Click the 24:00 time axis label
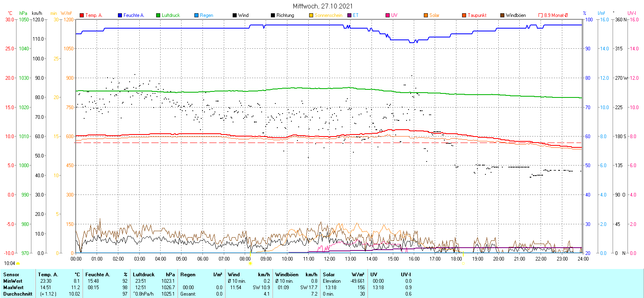This screenshot has width=644, height=298. [583, 259]
